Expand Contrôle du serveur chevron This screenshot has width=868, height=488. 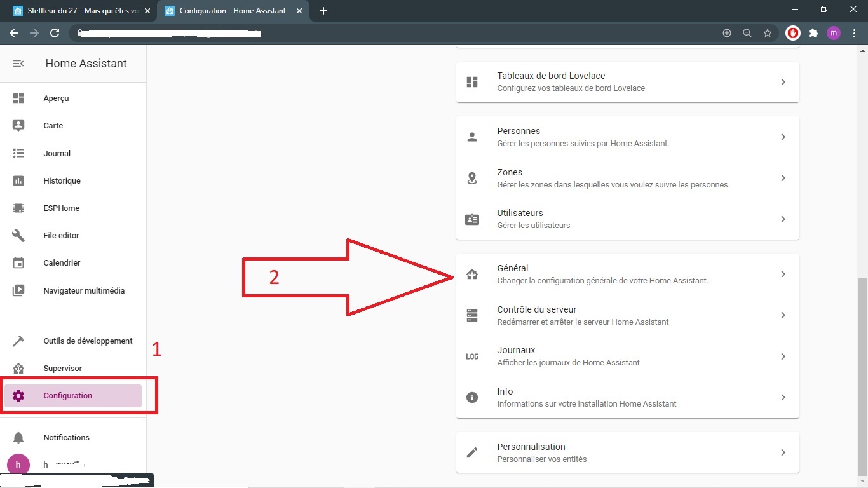click(783, 316)
